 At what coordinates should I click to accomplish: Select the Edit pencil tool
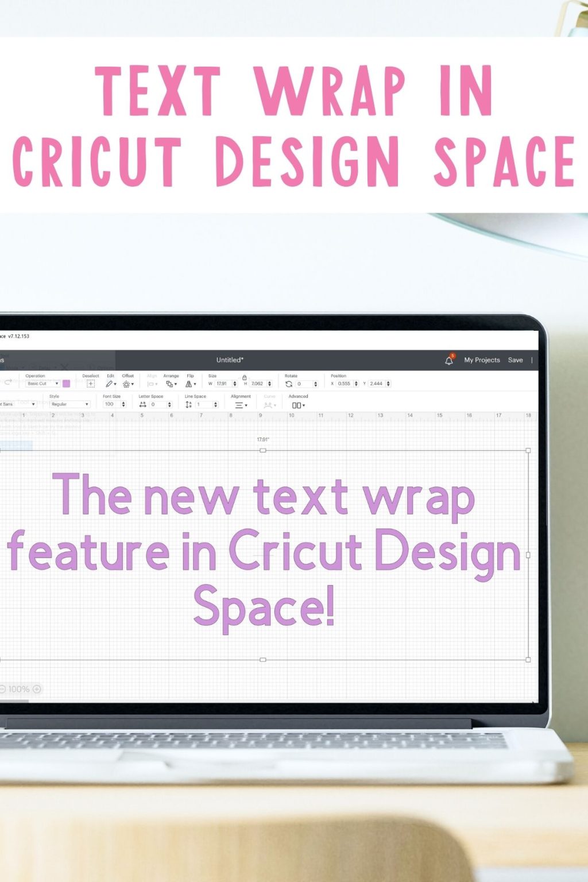coord(110,382)
